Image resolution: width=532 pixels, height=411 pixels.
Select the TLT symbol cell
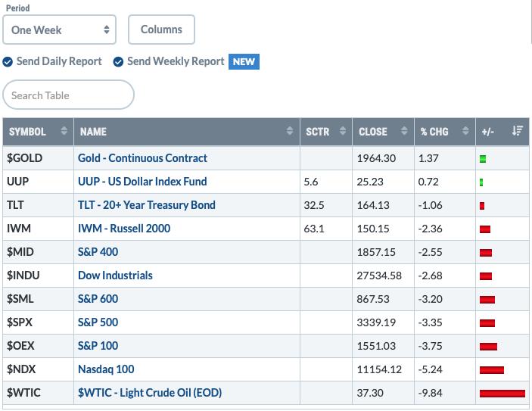38,205
